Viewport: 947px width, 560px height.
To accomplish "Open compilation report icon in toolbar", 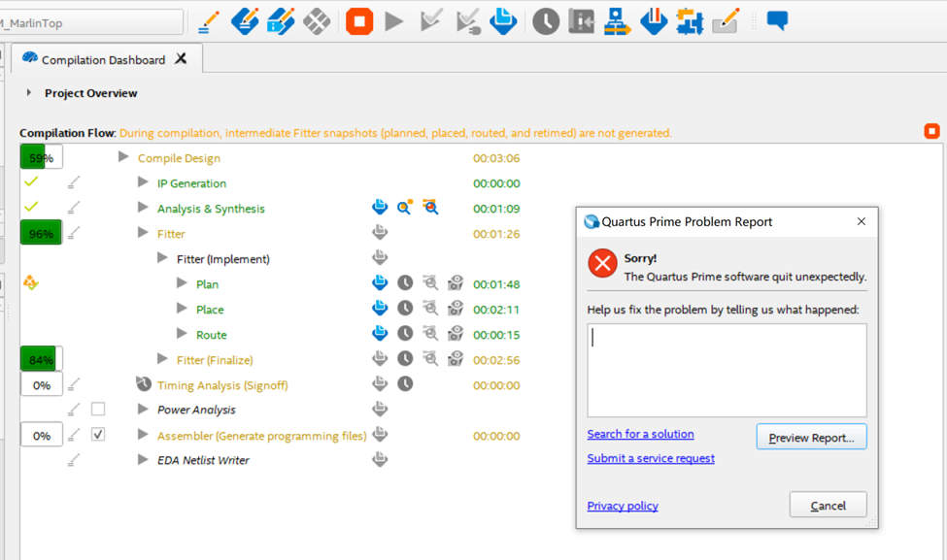I will [503, 21].
